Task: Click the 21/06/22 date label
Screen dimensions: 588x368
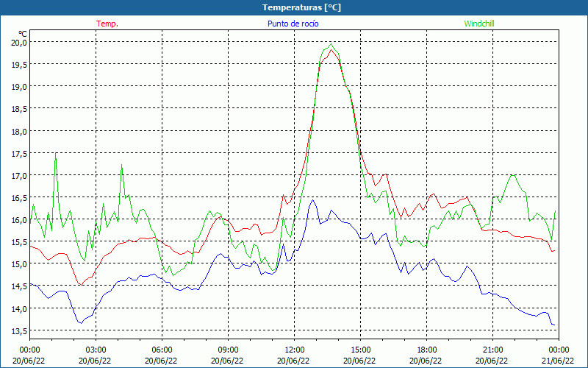Action: (x=559, y=361)
